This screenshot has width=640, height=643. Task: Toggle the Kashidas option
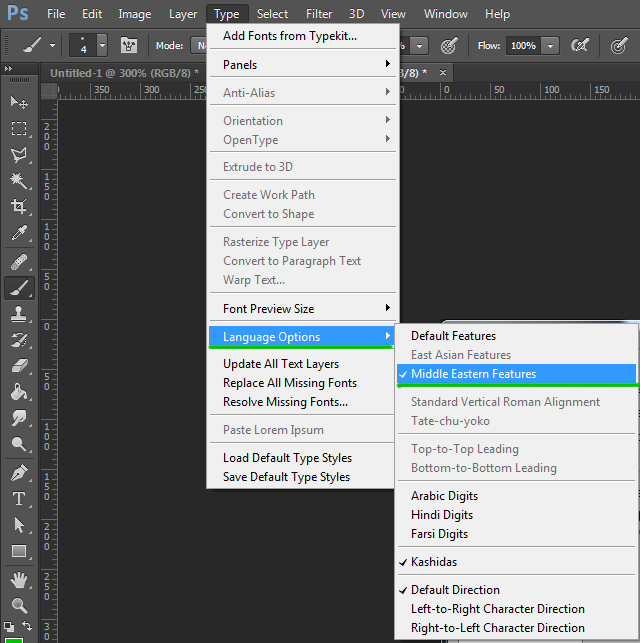(516, 562)
